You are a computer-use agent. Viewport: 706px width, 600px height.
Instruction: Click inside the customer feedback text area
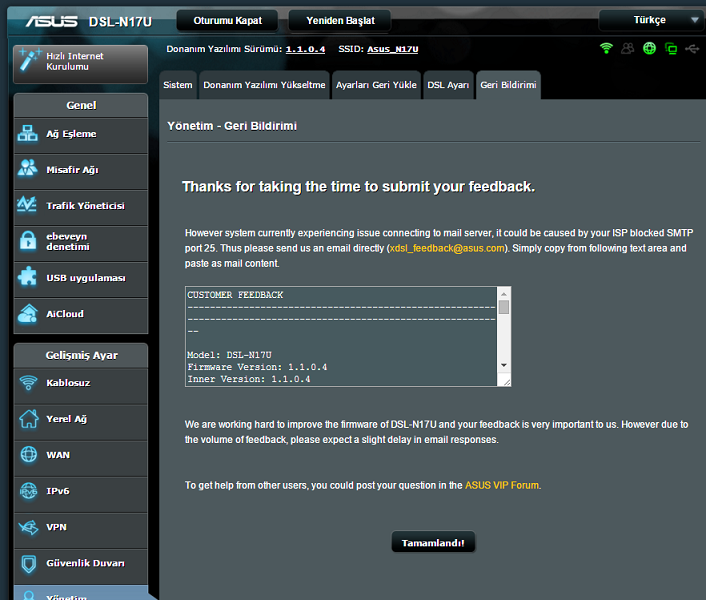click(341, 336)
